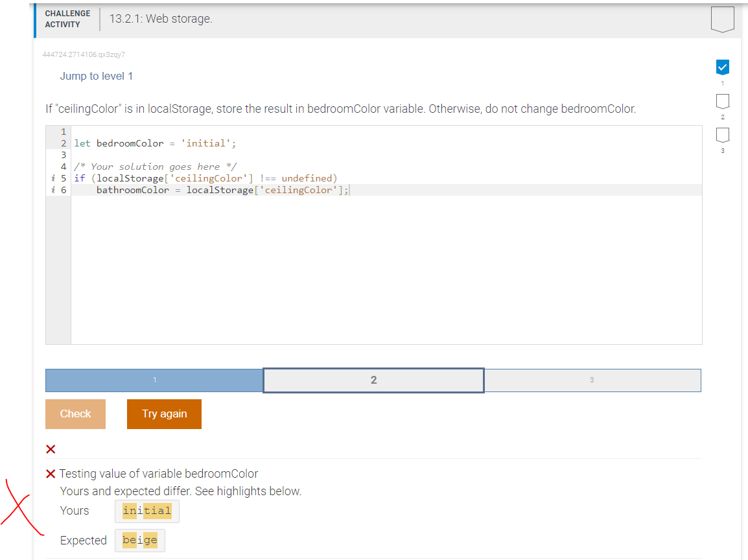
Task: Click the info icon beside code line 5
Action: [52, 178]
